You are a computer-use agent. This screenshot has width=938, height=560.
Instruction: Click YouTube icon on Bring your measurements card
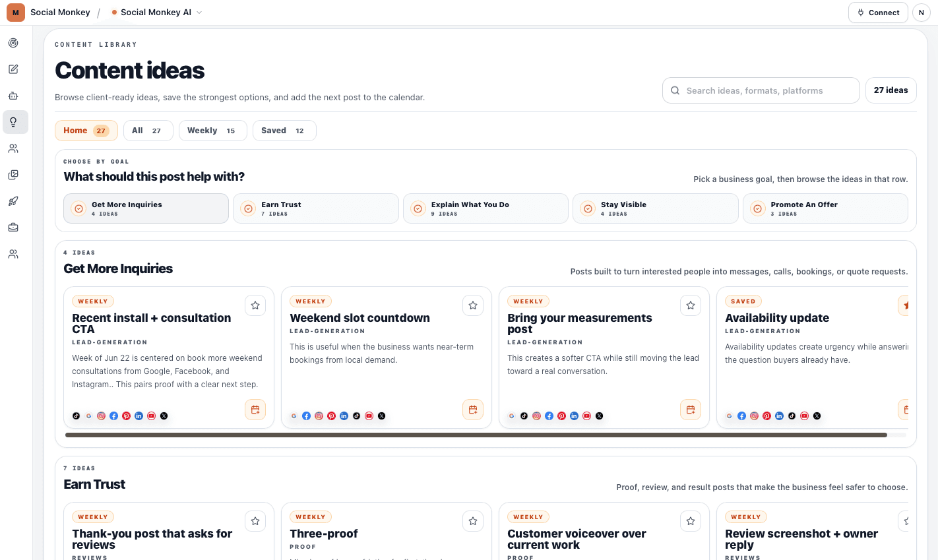click(x=586, y=416)
